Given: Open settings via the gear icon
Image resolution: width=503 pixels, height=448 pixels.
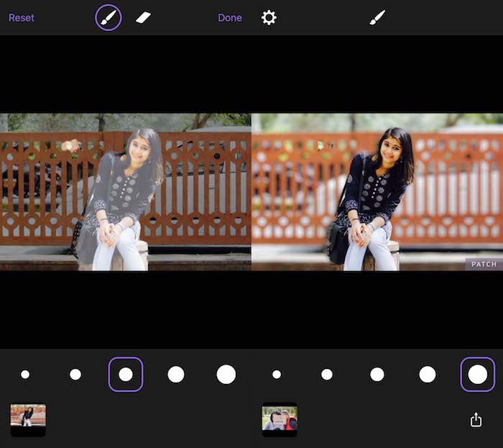Looking at the screenshot, I should click(269, 17).
